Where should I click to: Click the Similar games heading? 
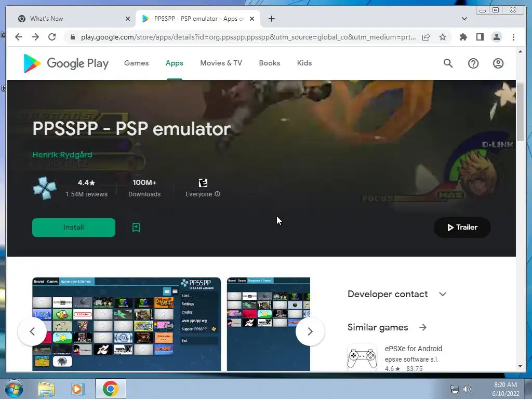(378, 327)
